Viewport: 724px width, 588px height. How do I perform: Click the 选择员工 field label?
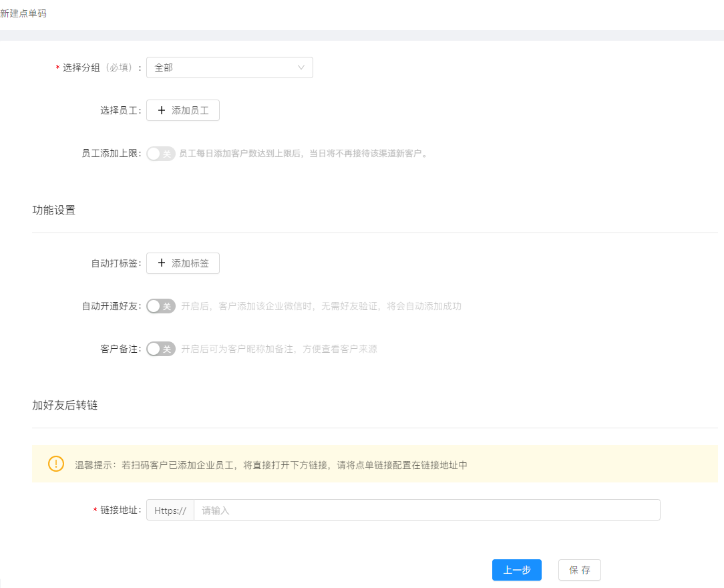pyautogui.click(x=121, y=110)
